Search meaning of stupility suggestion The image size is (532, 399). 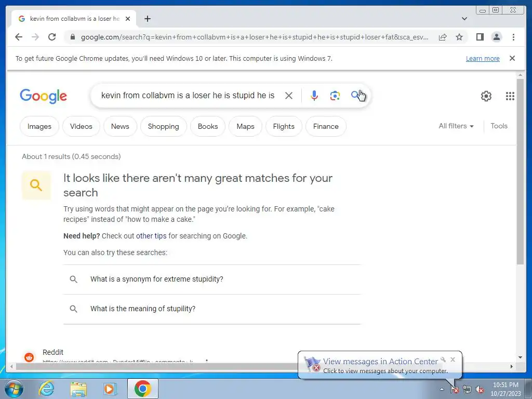[212, 309]
